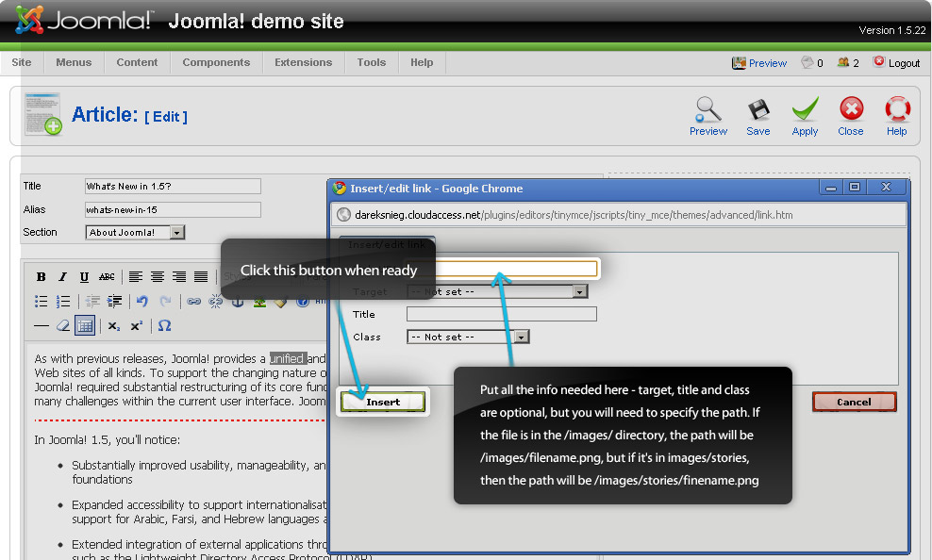932x560 pixels.
Task: Remove link with the Unlink icon
Action: tap(215, 302)
